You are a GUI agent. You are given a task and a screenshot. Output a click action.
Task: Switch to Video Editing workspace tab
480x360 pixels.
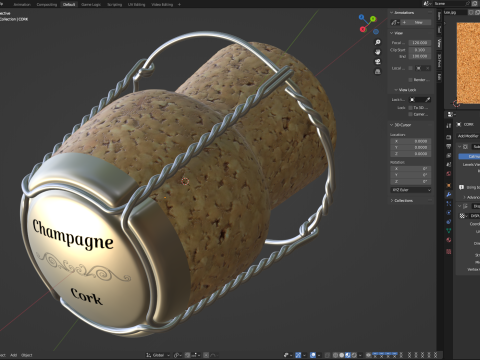pos(162,4)
